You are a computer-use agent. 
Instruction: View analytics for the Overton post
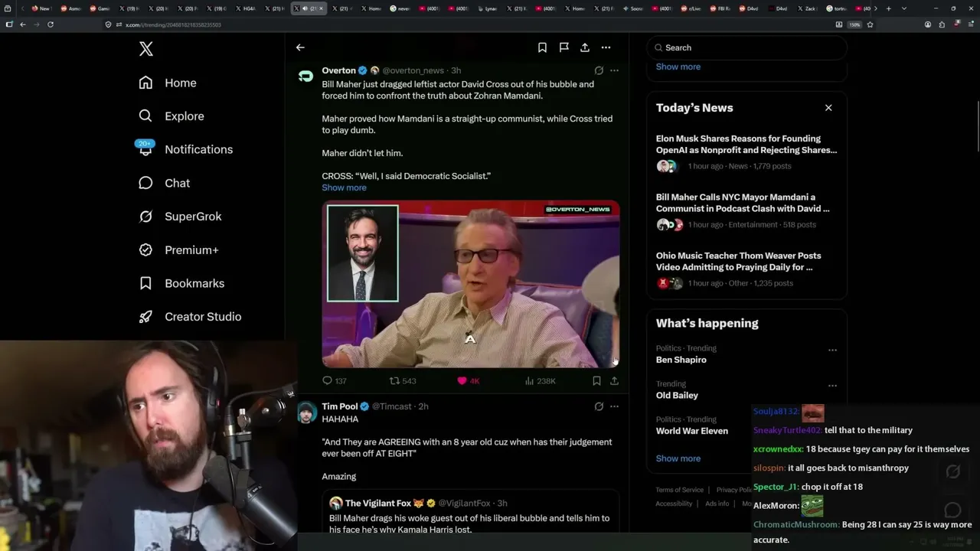(540, 380)
